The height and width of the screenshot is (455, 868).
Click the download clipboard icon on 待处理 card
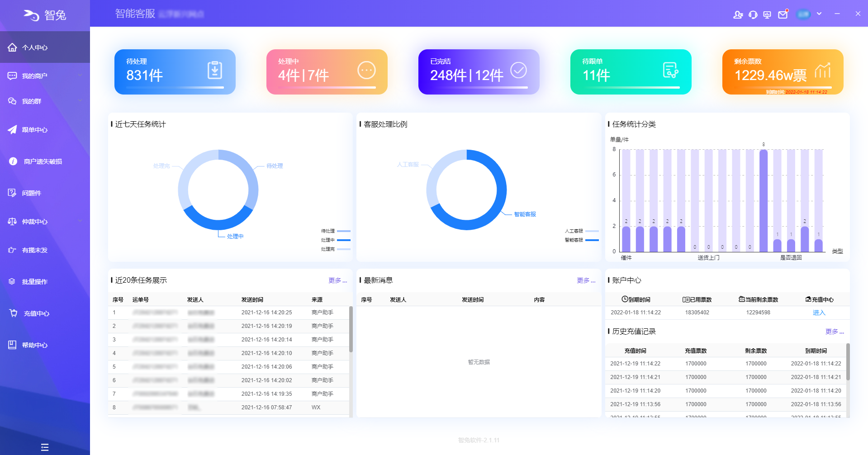click(215, 70)
